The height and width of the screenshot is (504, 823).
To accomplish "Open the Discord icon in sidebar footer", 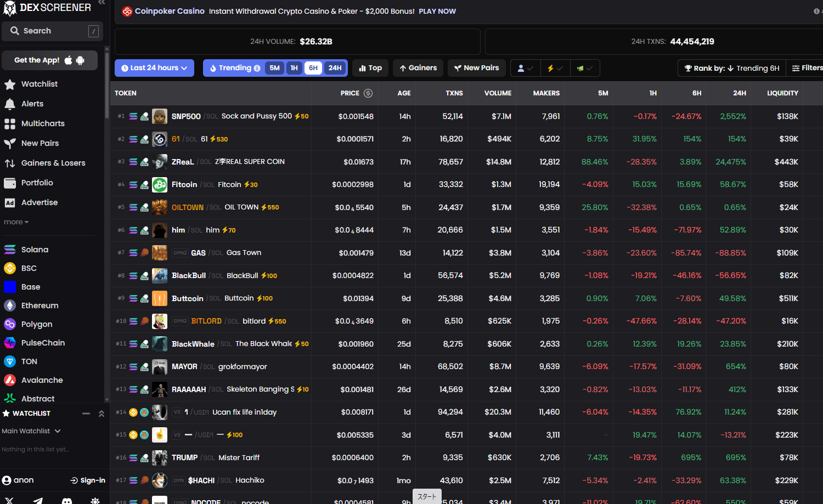I will tap(67, 501).
